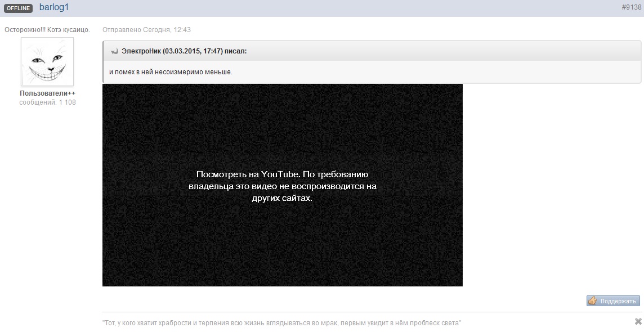Click the quoted date 03.03.2015, 17:47
Viewport: 644px width, 332px height.
coord(193,51)
